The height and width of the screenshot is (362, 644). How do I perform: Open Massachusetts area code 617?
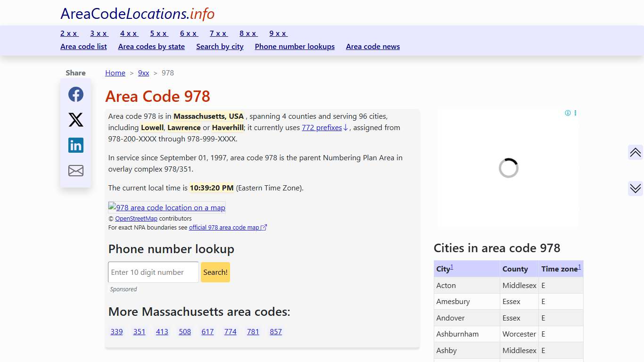pyautogui.click(x=207, y=331)
